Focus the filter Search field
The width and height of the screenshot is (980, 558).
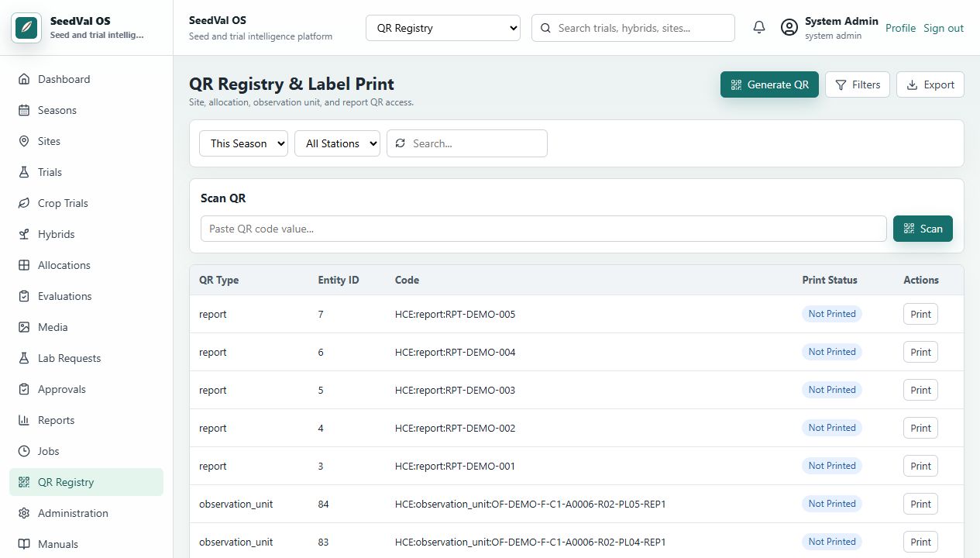[467, 143]
